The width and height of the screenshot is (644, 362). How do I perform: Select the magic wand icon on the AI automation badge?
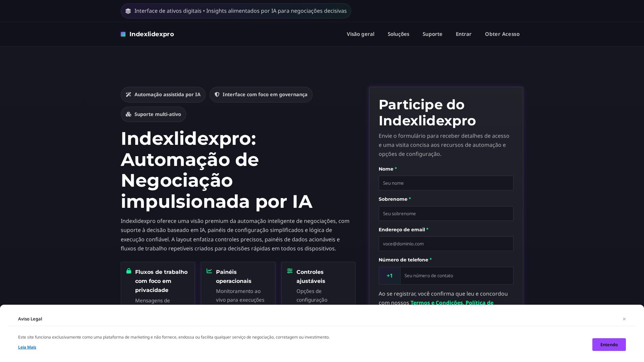[x=128, y=95]
